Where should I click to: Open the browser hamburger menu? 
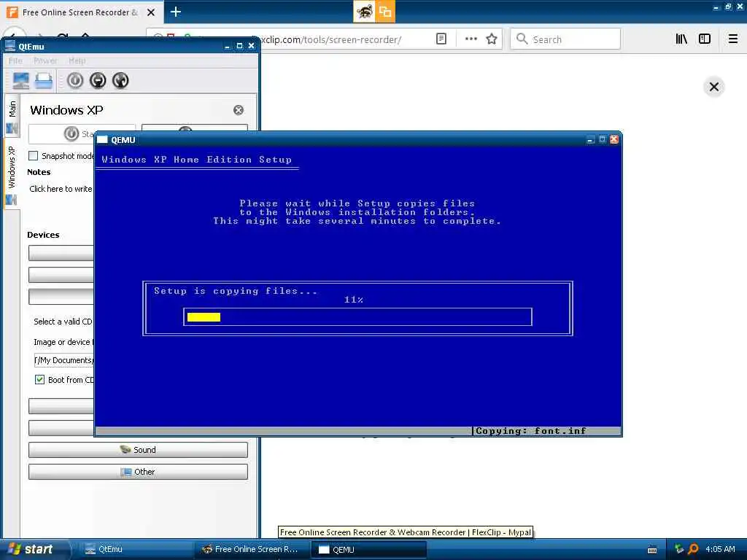[733, 39]
